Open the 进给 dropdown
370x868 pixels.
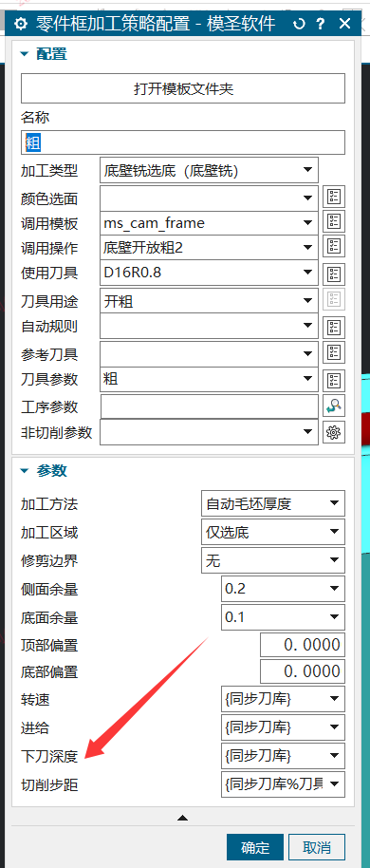pyautogui.click(x=283, y=726)
